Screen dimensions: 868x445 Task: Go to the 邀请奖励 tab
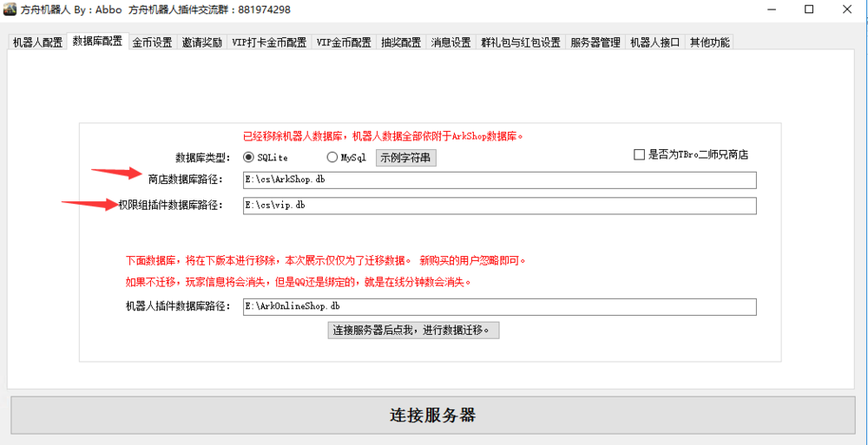201,43
